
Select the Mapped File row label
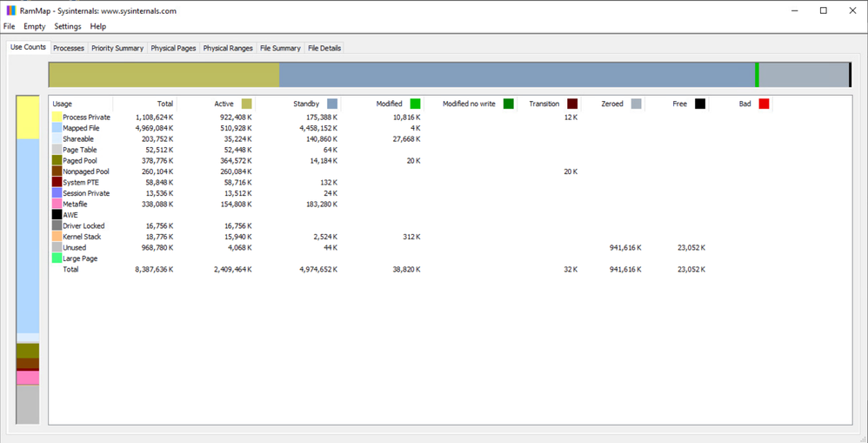82,128
